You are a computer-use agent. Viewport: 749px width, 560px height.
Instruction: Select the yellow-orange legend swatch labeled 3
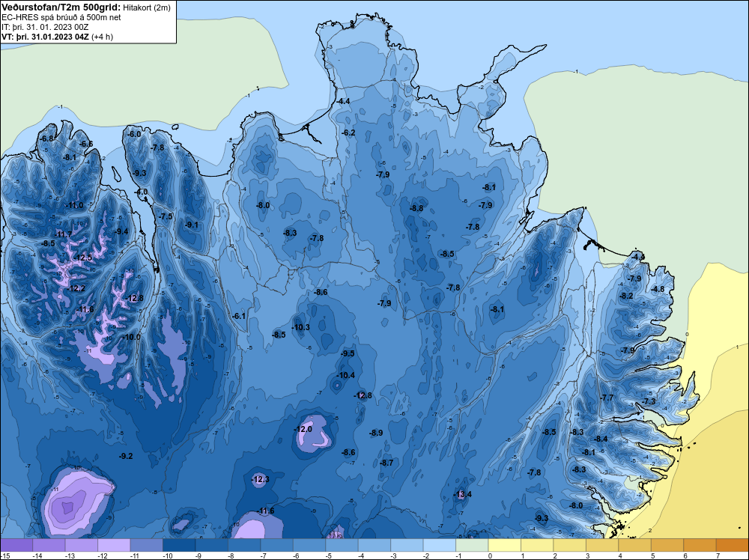(602, 545)
